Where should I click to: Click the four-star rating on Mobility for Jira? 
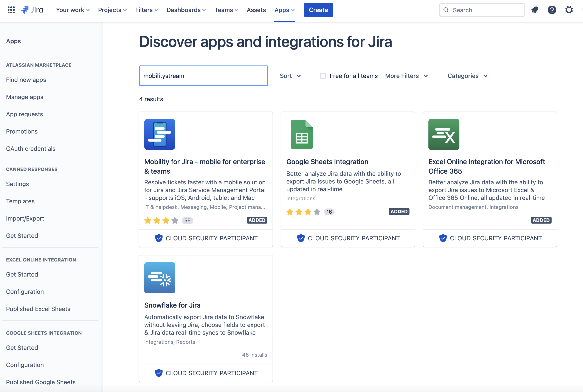pyautogui.click(x=161, y=221)
